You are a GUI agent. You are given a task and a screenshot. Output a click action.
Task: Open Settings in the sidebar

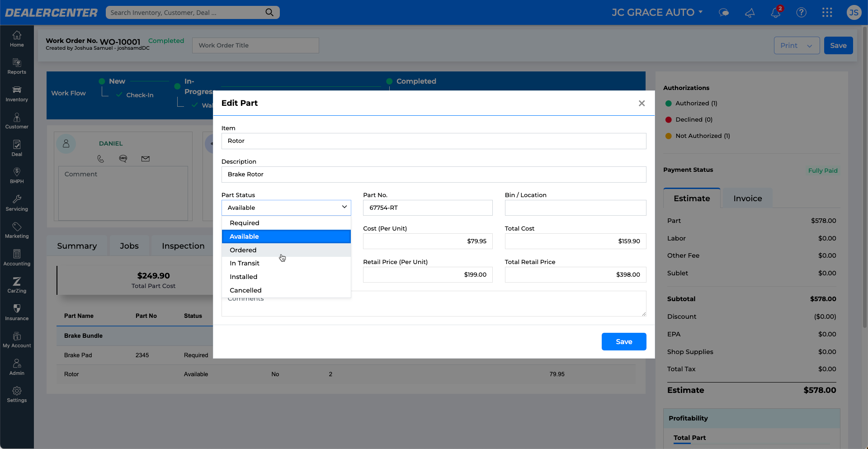pos(17,395)
